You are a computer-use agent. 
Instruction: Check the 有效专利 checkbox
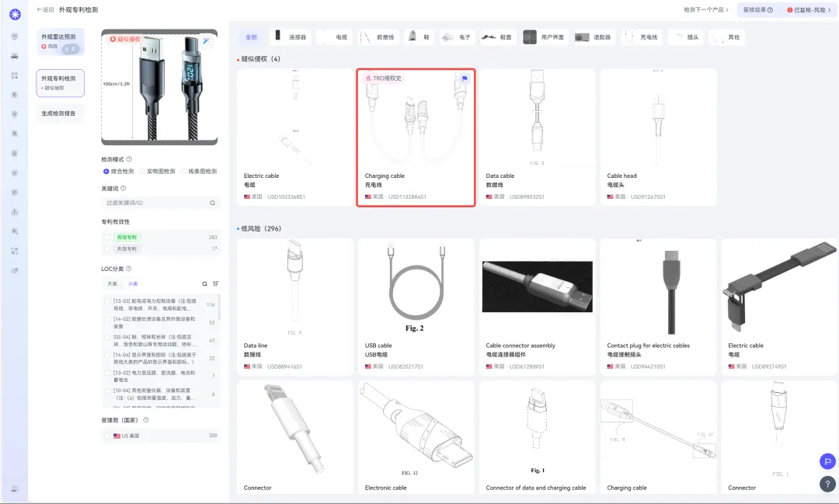click(107, 237)
